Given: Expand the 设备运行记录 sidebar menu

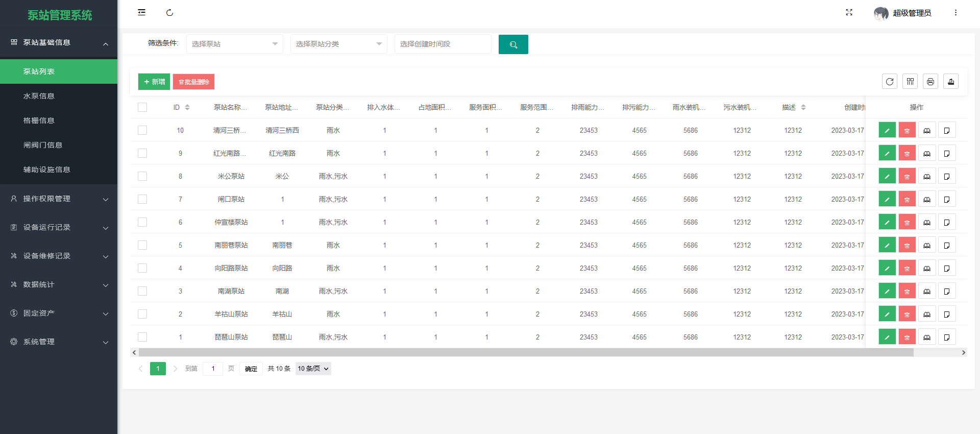Looking at the screenshot, I should click(59, 227).
